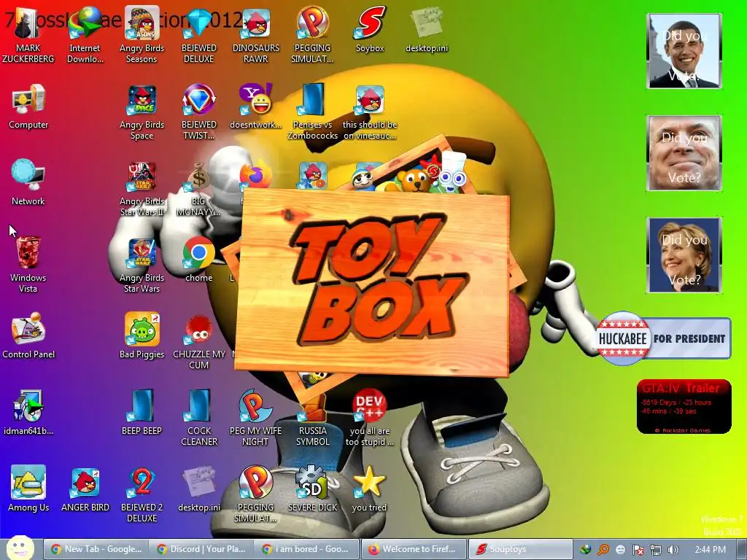Open the BEJEWED TWIST shortcut
Viewport: 747px width, 560px height.
(199, 112)
